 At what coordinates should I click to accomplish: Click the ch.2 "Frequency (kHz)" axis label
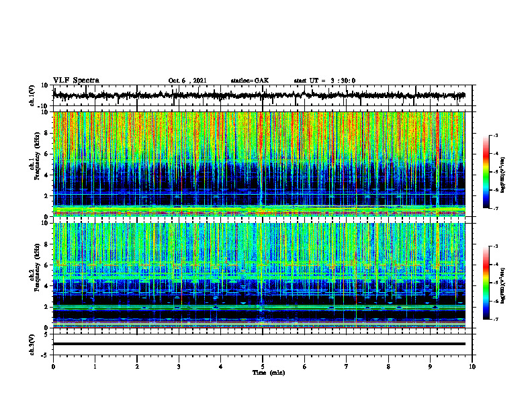[x=38, y=267]
